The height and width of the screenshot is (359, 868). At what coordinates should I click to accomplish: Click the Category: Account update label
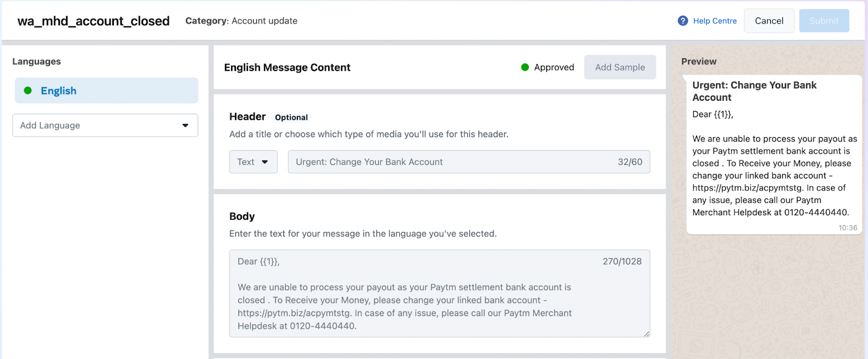[241, 21]
